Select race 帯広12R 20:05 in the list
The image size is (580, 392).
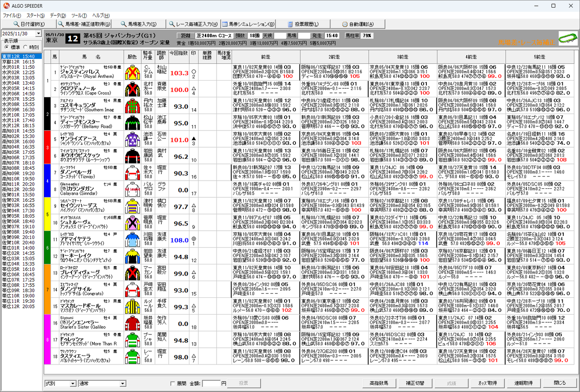[x=21, y=306]
